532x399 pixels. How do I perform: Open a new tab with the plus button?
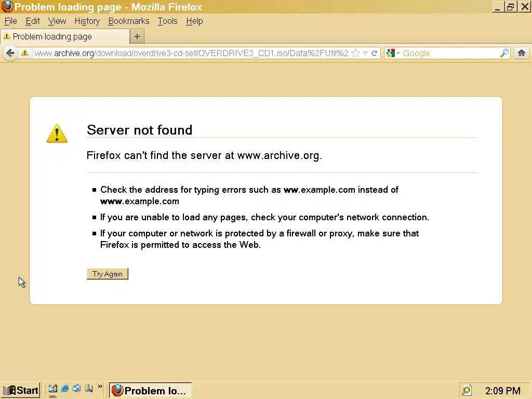click(x=137, y=36)
